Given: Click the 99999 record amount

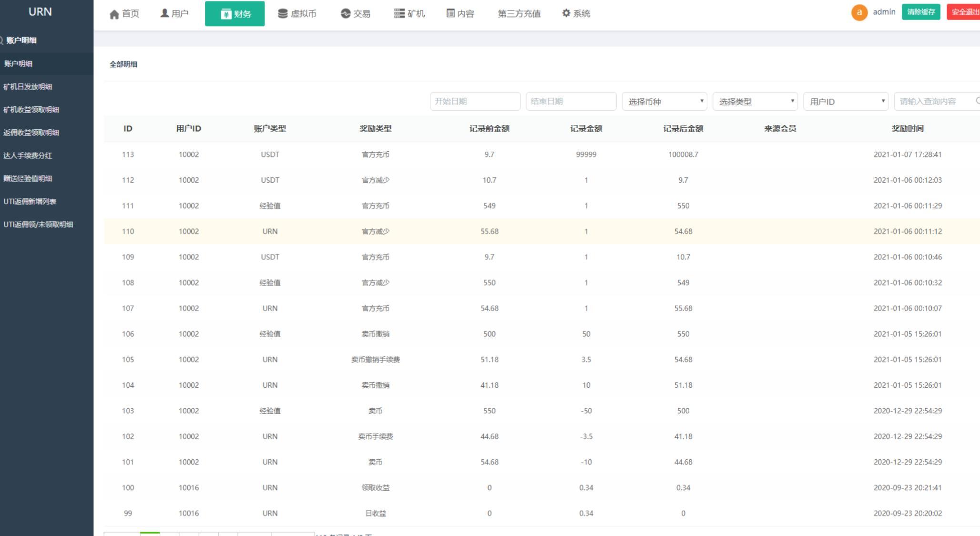Looking at the screenshot, I should click(x=586, y=155).
